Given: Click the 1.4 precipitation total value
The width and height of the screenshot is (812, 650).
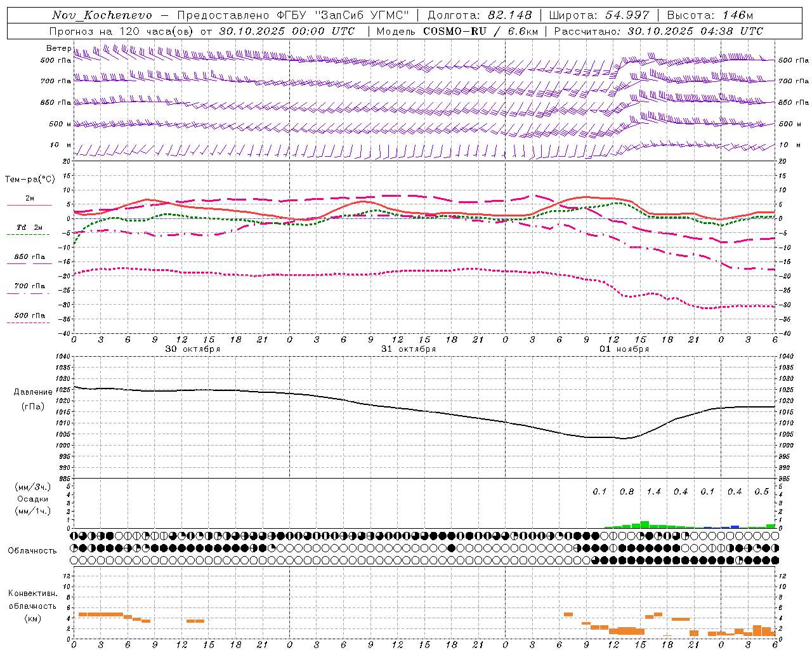Looking at the screenshot, I should point(653,492).
